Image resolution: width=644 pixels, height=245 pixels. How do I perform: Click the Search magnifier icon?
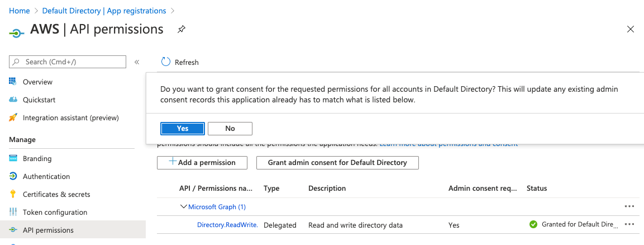click(16, 62)
